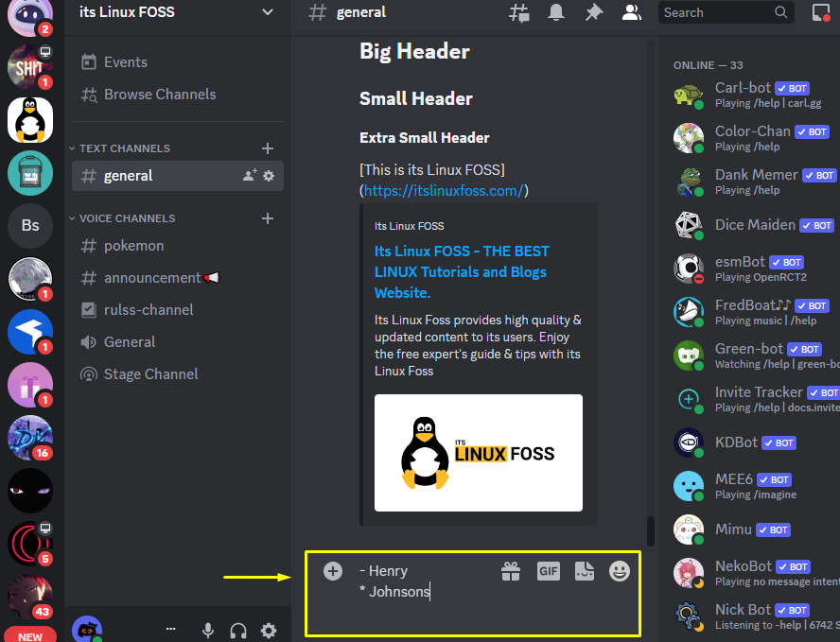Follow the https://itslinuxfoss.com/ link
Screen dimensions: 840x642
[444, 191]
